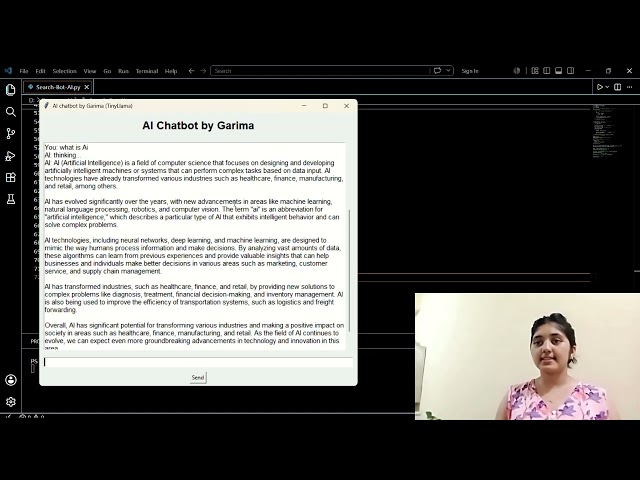
Task: Open Source Control view
Action: pos(11,133)
